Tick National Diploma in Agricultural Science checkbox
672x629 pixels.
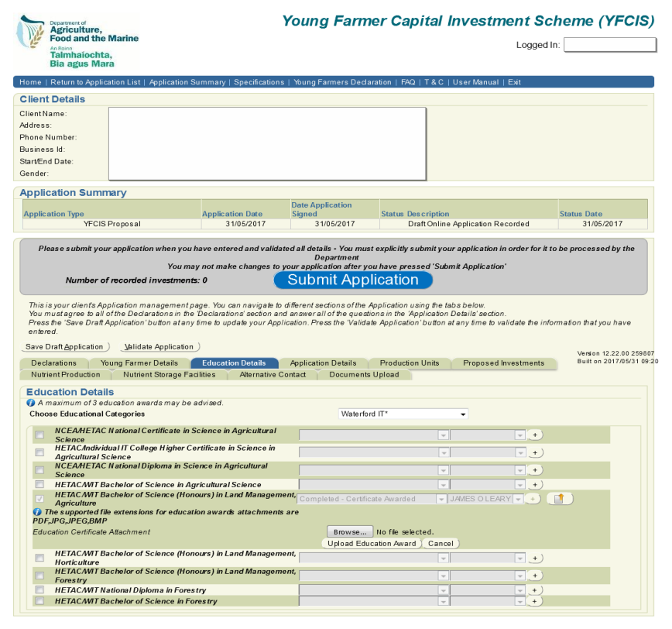[39, 470]
